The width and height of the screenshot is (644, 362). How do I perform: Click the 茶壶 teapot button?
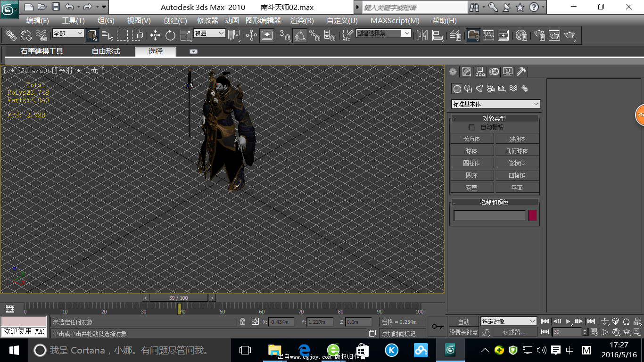click(x=471, y=188)
